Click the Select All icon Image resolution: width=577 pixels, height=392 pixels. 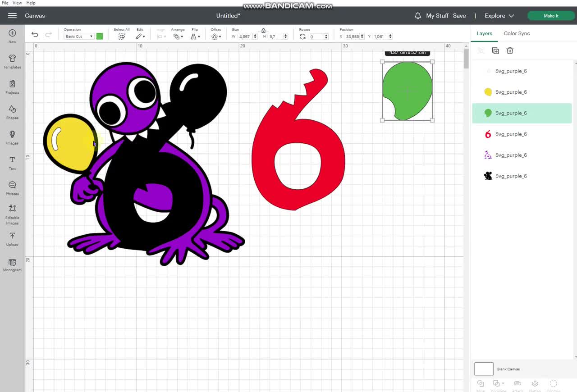pyautogui.click(x=122, y=36)
